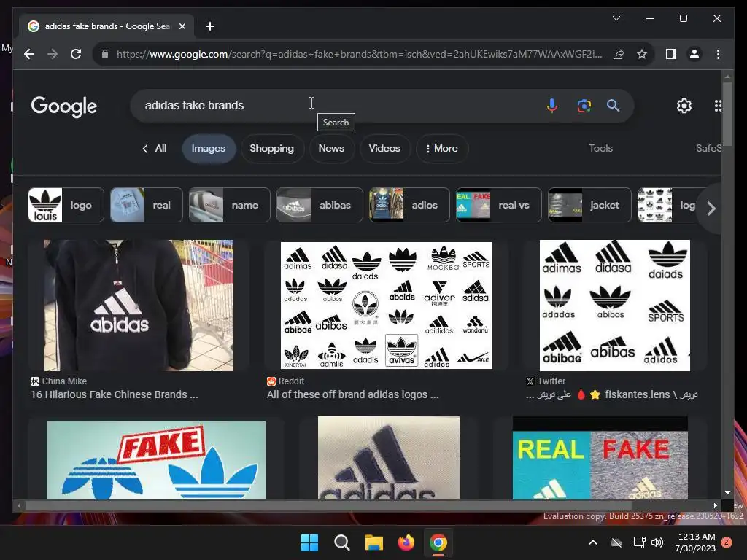Open Google quick settings gear
Screen dimensions: 747x560
[x=684, y=105]
